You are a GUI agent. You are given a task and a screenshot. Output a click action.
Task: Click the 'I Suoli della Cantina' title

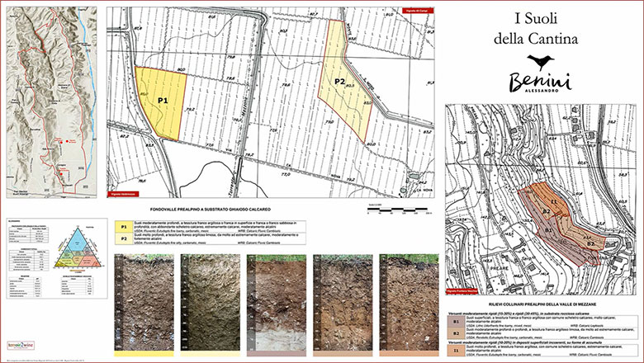coord(536,29)
